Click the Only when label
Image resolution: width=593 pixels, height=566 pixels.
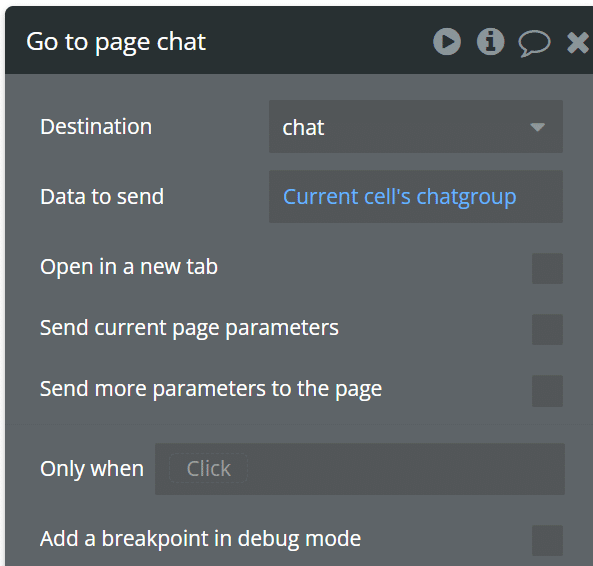(92, 469)
